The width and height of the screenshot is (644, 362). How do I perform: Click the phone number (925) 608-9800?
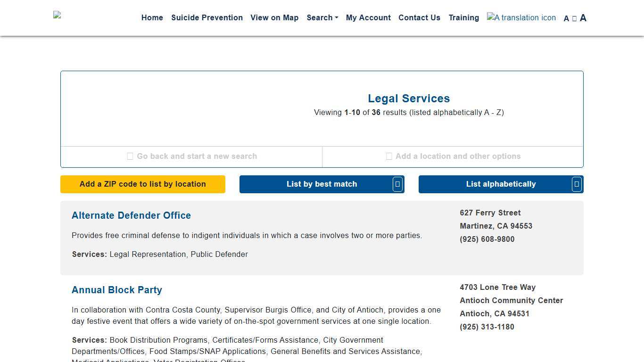[487, 239]
